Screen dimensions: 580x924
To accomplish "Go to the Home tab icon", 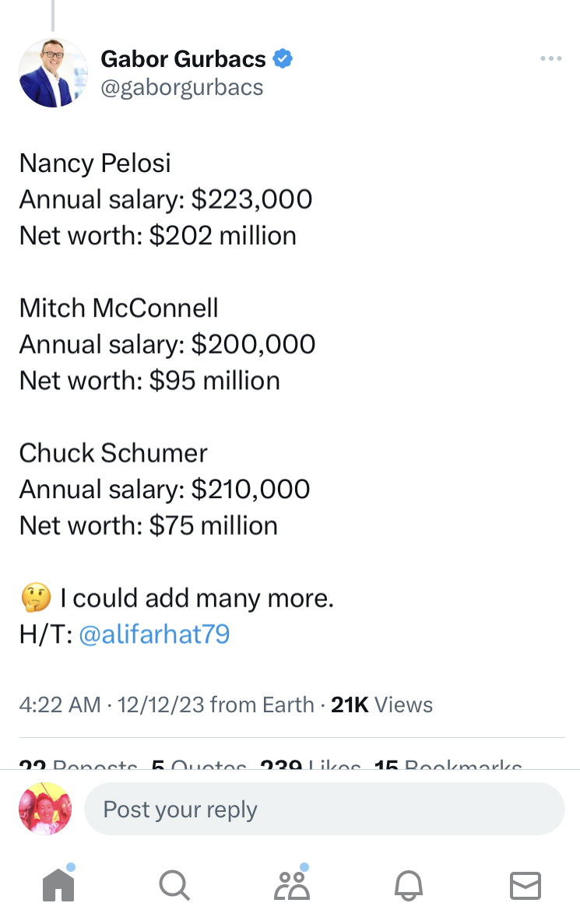I will pyautogui.click(x=58, y=885).
